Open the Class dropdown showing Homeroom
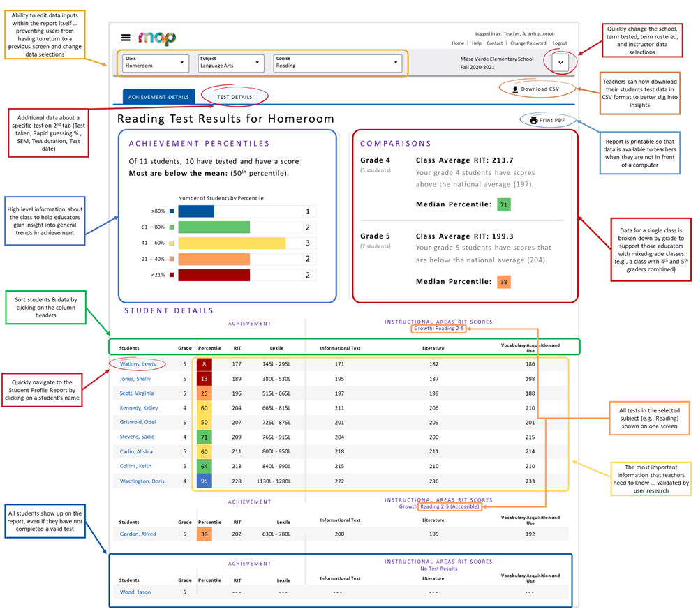 [155, 63]
